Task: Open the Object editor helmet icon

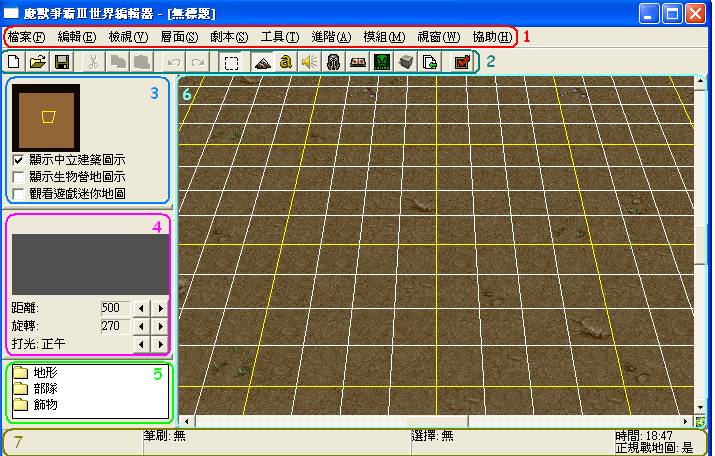Action: pos(333,62)
